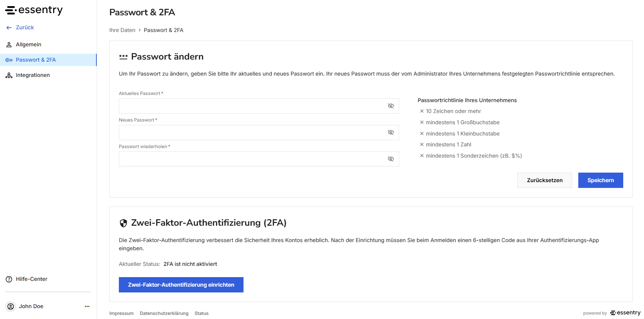Go to Ihre Daten breadcrumb

[x=122, y=30]
